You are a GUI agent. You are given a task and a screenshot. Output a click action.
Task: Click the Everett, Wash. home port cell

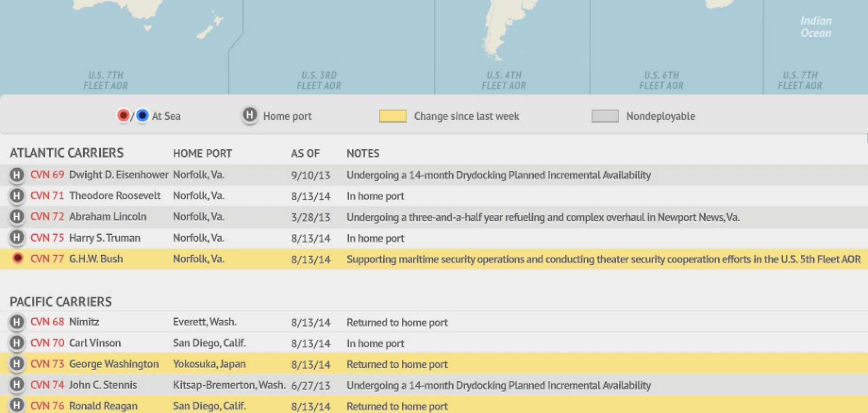[205, 322]
